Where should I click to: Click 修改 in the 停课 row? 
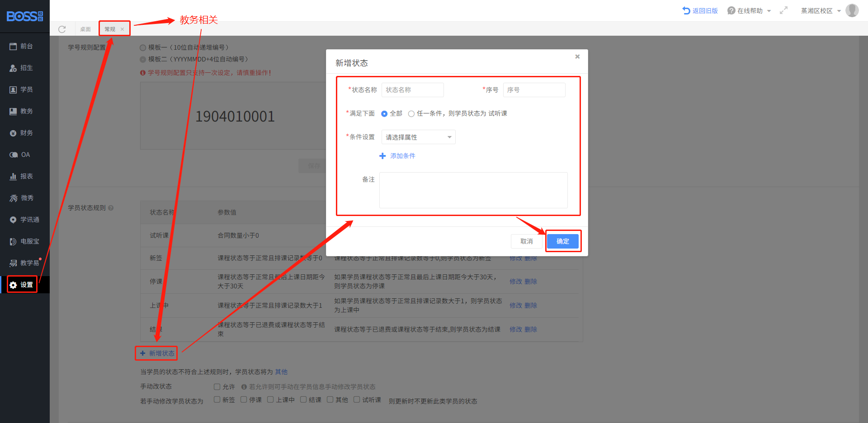(x=516, y=282)
